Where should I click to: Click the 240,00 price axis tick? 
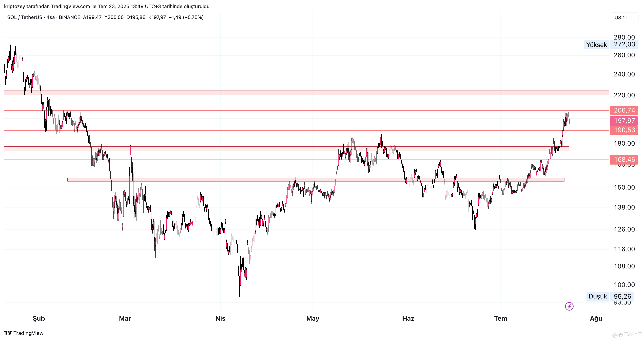point(624,74)
